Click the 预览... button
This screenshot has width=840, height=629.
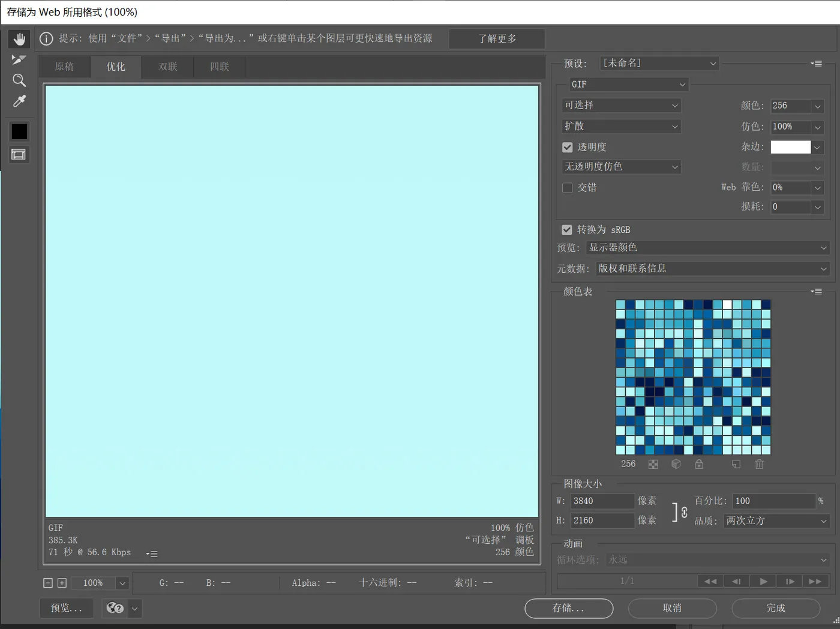pos(66,608)
